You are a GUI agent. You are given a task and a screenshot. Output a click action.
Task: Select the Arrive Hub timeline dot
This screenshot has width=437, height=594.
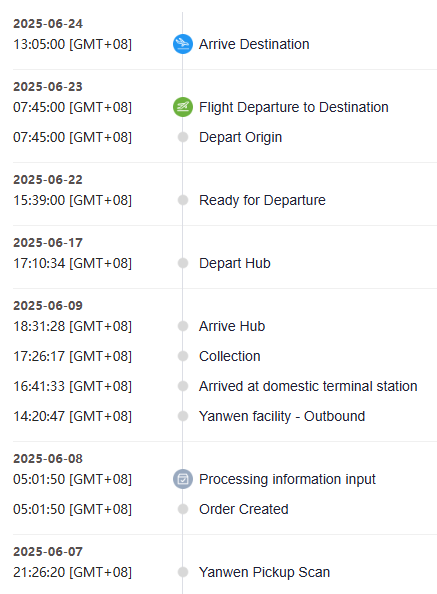[x=183, y=326]
